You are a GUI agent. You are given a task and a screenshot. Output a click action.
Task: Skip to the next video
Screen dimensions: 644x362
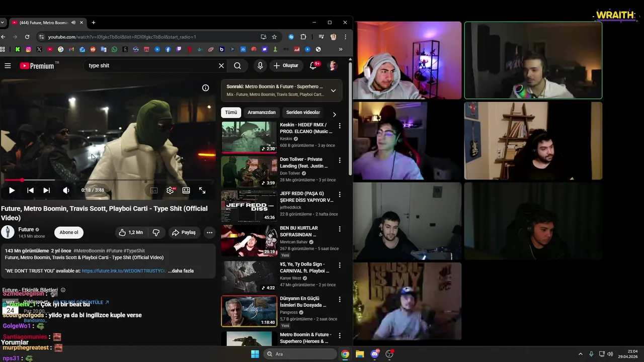[x=46, y=191]
